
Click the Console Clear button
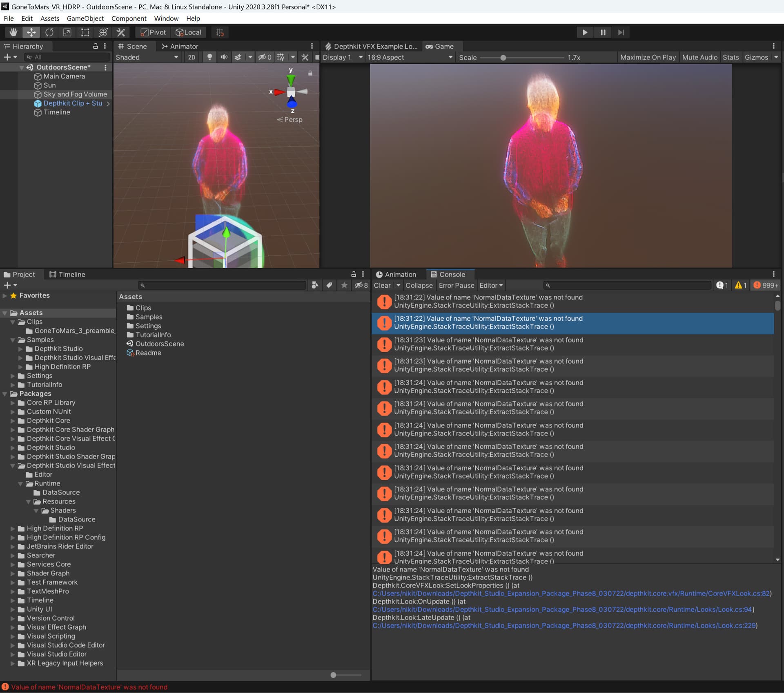(x=382, y=285)
